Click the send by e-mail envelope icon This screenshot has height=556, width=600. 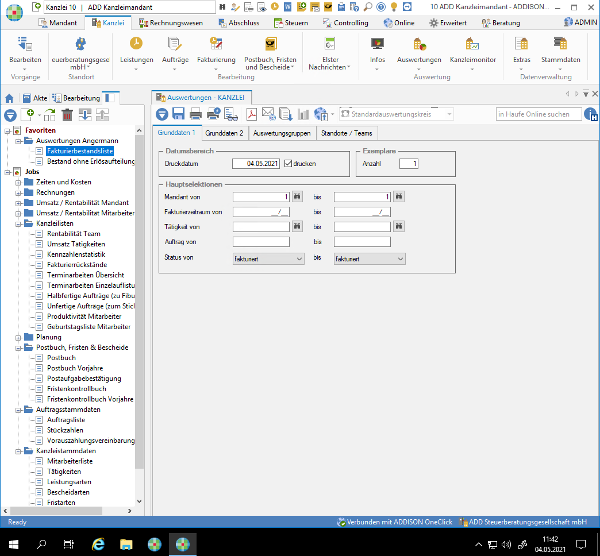coord(269,114)
